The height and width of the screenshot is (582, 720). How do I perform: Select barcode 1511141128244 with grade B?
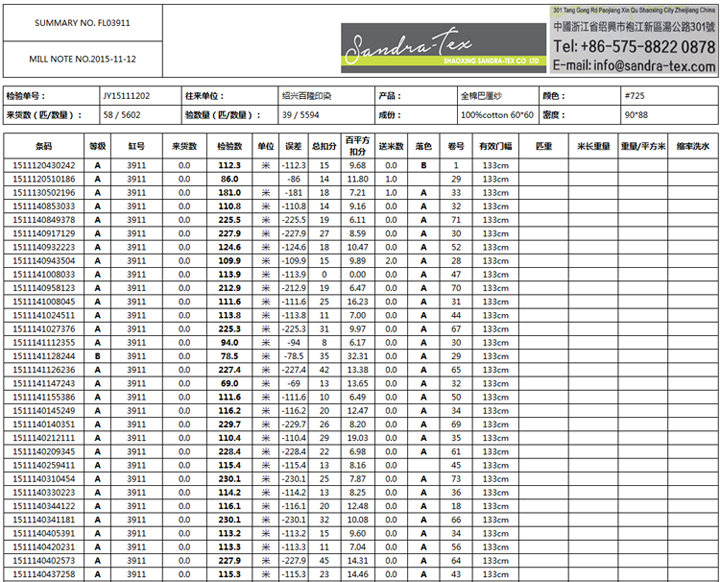pos(44,356)
